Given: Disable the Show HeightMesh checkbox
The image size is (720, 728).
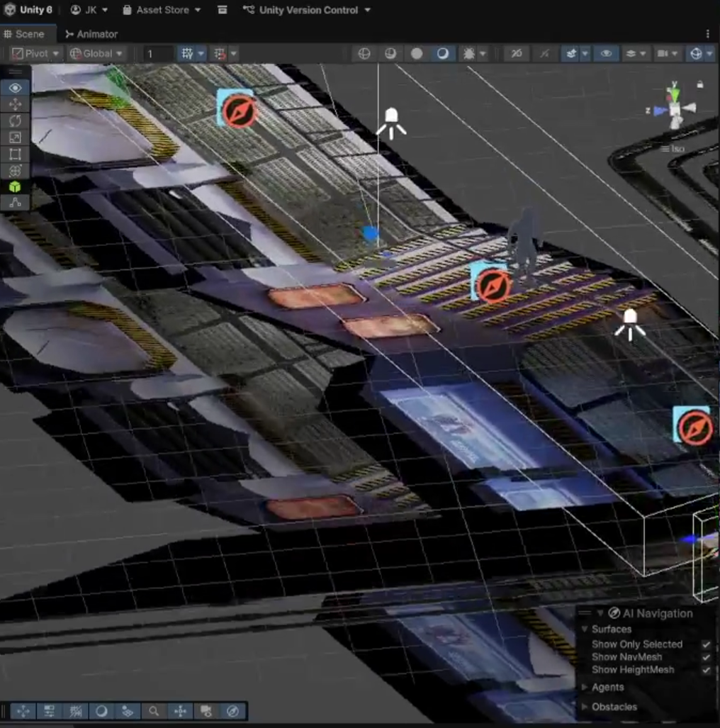Looking at the screenshot, I should coord(706,670).
